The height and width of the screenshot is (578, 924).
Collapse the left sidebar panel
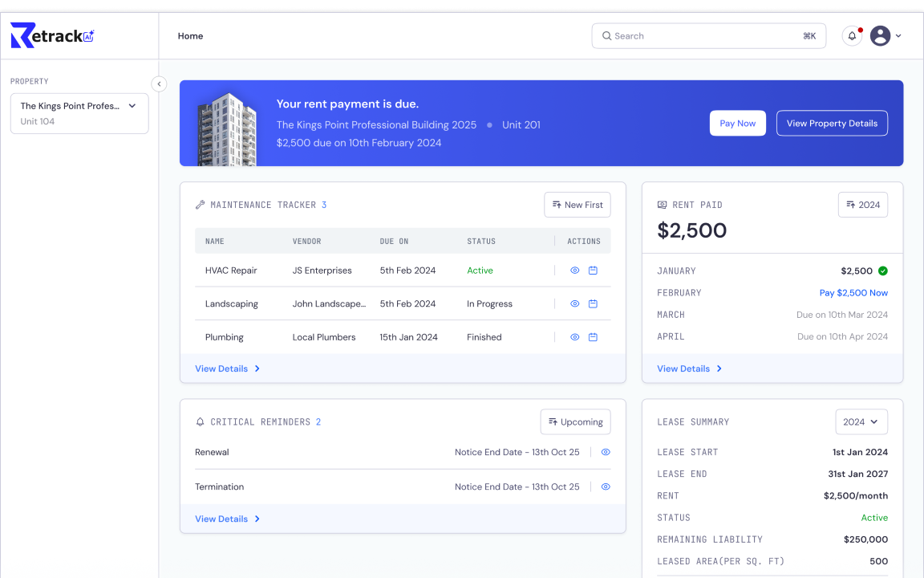(x=159, y=83)
